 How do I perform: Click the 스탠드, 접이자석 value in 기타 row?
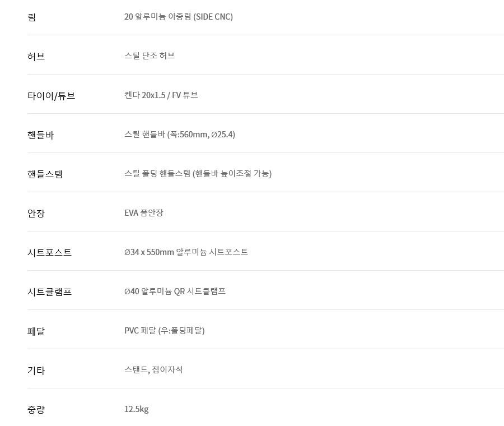(x=153, y=370)
